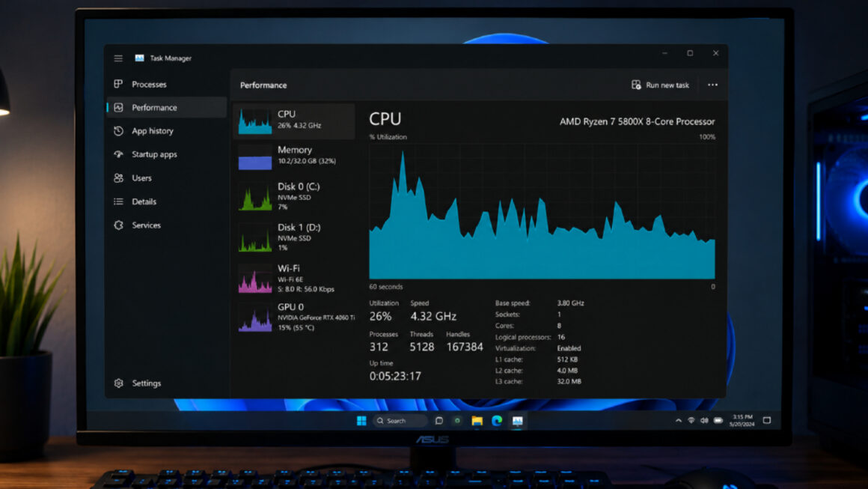868x489 pixels.
Task: Click the Task Manager taskbar icon
Action: [517, 421]
